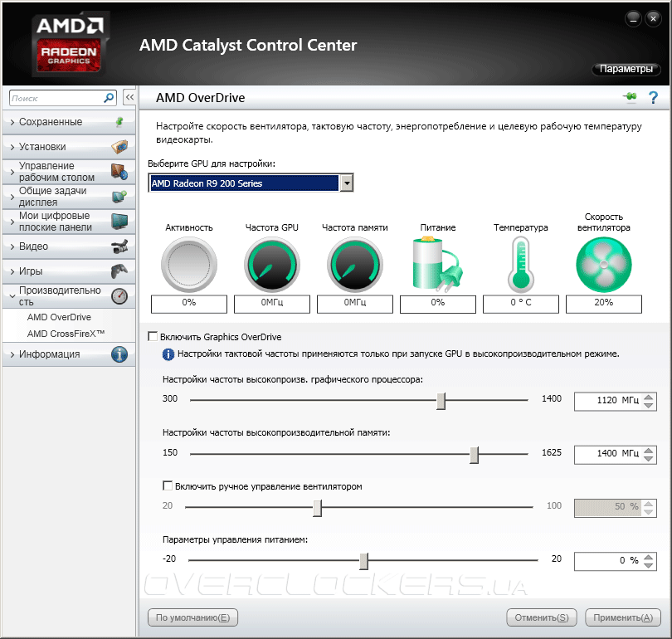Click the green pin icon beside the help icon
The image size is (672, 639).
[x=631, y=97]
